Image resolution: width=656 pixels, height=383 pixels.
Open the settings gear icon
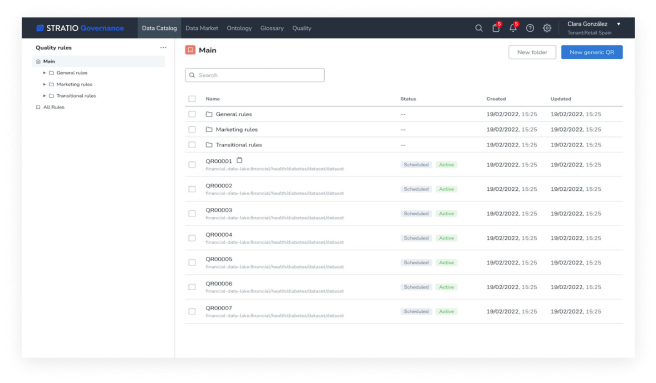(547, 28)
